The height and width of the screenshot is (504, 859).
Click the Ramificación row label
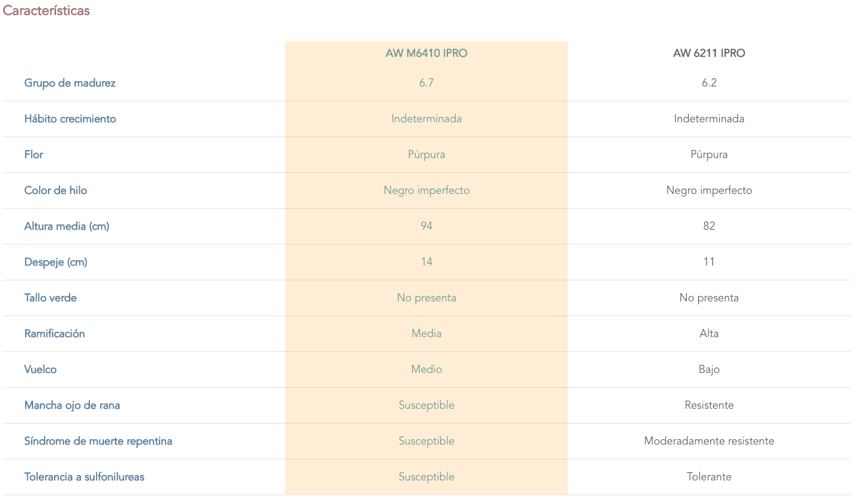pos(55,334)
